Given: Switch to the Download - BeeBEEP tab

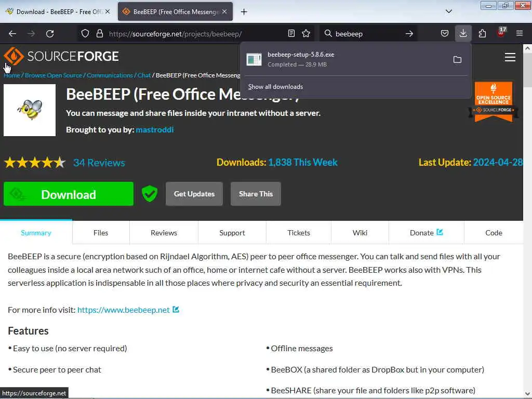Looking at the screenshot, I should [54, 11].
